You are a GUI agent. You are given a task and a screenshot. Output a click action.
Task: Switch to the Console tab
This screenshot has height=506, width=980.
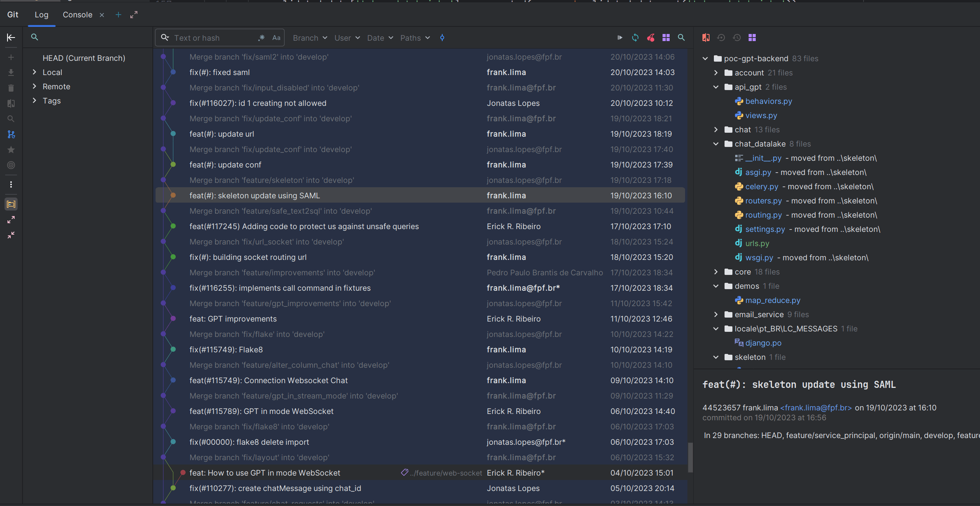tap(77, 15)
